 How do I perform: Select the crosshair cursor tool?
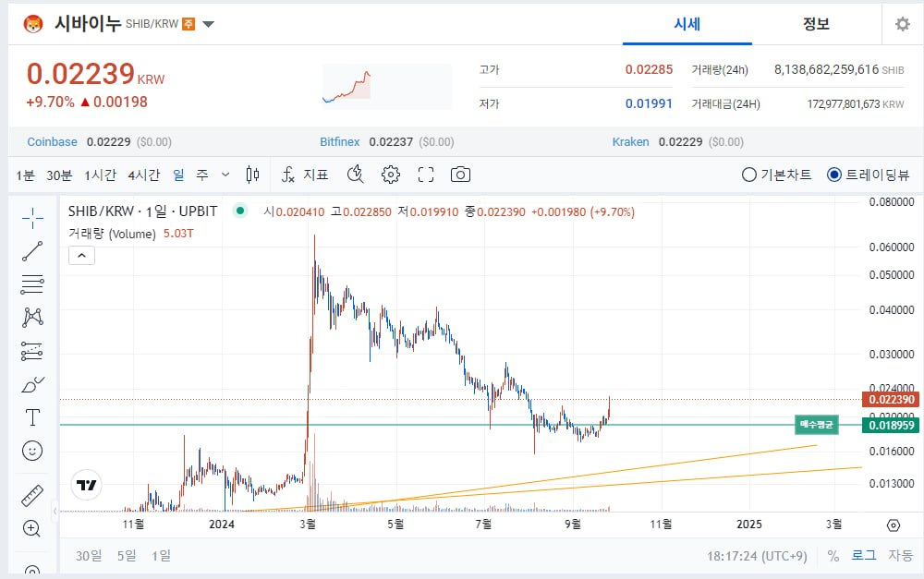[x=32, y=218]
